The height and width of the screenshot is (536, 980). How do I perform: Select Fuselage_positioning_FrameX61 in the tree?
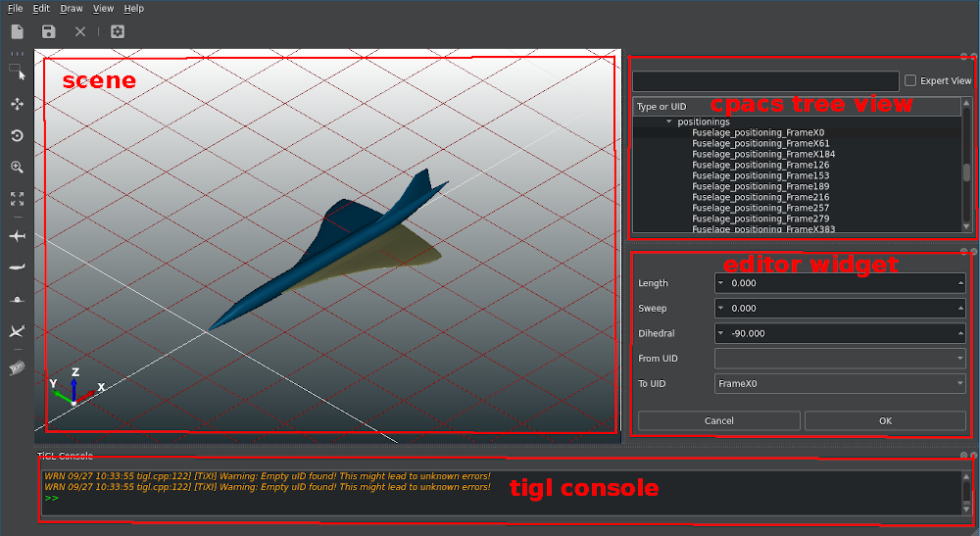[x=747, y=143]
